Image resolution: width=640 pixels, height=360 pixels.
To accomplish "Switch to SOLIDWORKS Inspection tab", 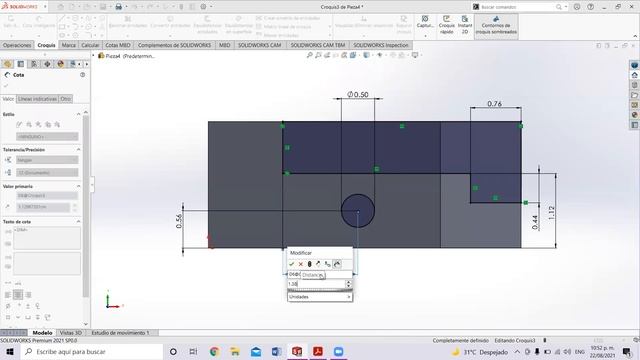I will pyautogui.click(x=381, y=45).
